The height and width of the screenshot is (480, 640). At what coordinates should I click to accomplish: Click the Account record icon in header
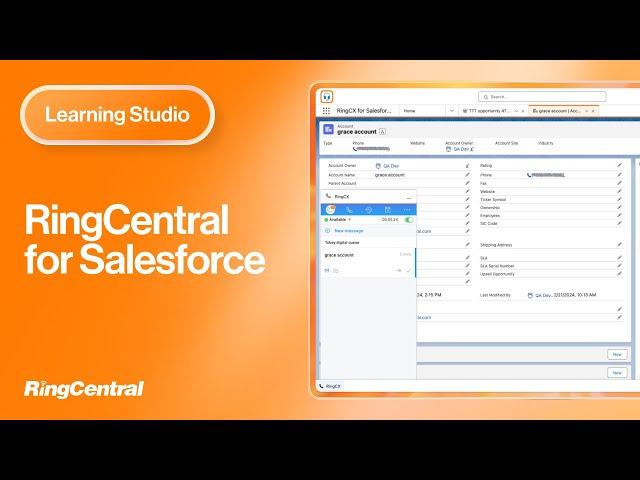(x=328, y=129)
